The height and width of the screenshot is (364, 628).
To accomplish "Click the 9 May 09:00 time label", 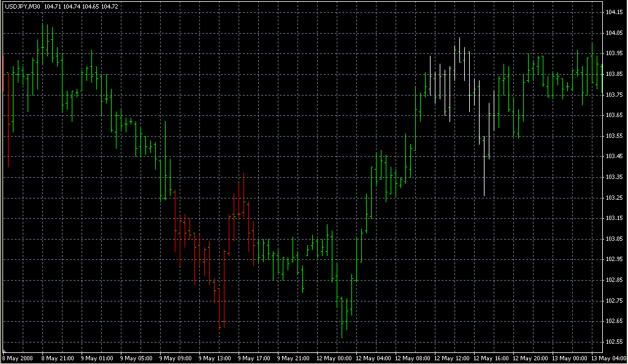I will (175, 358).
